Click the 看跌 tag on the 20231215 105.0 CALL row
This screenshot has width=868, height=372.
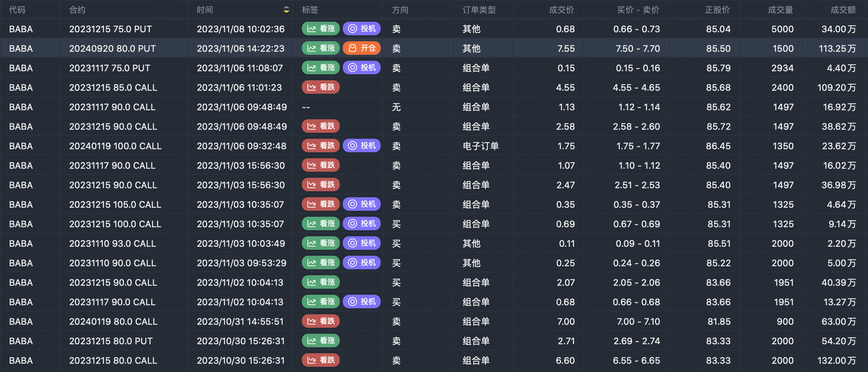[321, 204]
